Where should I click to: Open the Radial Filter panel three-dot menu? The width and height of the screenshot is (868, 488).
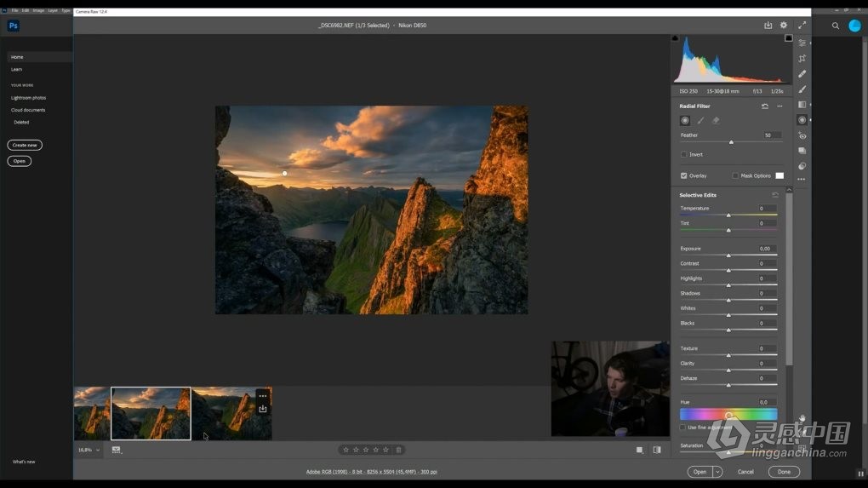coord(780,106)
